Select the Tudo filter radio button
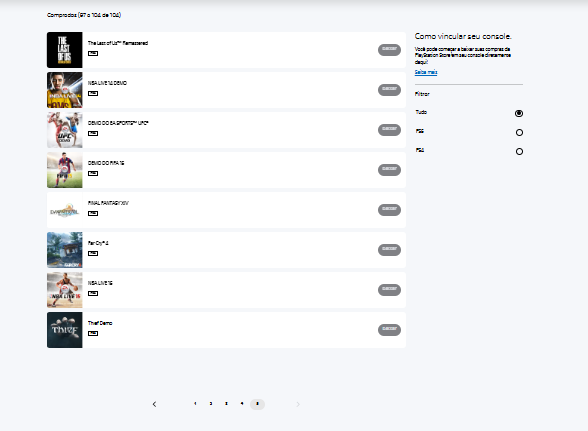588x431 pixels. click(519, 113)
